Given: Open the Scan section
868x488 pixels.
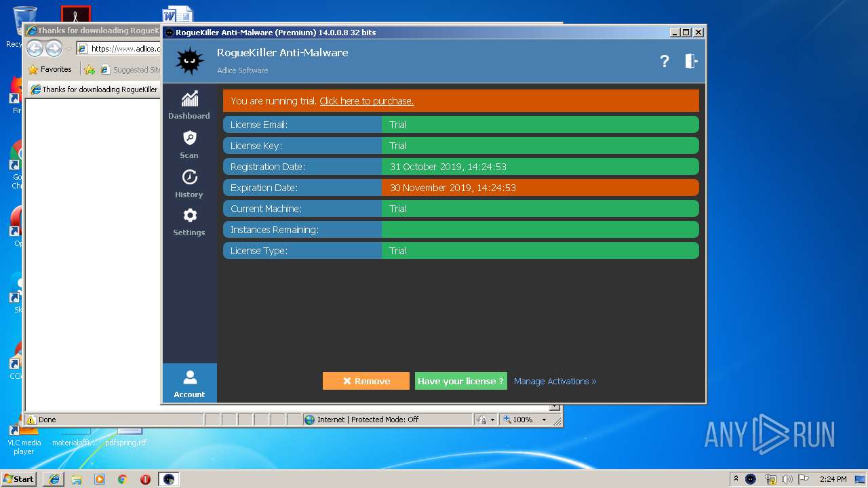Looking at the screenshot, I should (189, 144).
